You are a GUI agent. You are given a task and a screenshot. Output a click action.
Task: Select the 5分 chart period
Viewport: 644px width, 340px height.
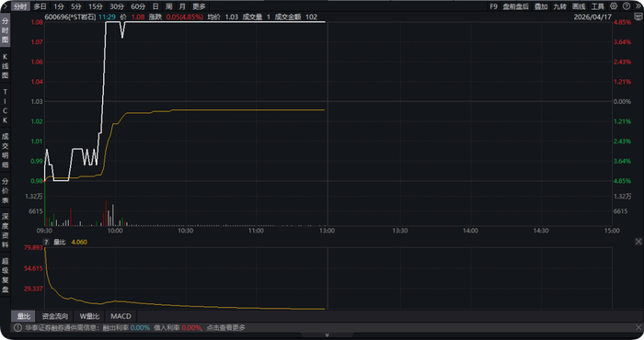(76, 6)
